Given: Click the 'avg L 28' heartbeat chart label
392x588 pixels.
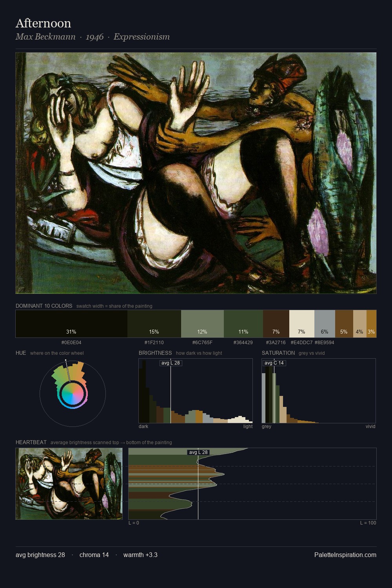Looking at the screenshot, I should pyautogui.click(x=198, y=452).
